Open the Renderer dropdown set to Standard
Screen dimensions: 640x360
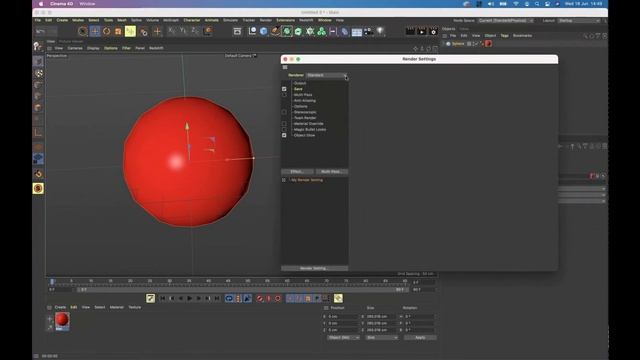(327, 75)
